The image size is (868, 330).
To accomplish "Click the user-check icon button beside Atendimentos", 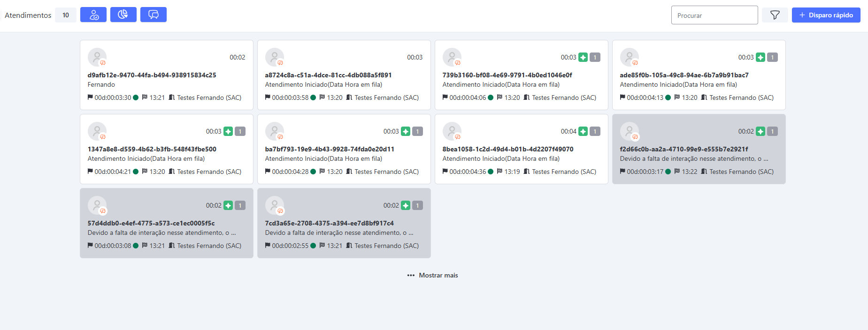I will click(93, 15).
